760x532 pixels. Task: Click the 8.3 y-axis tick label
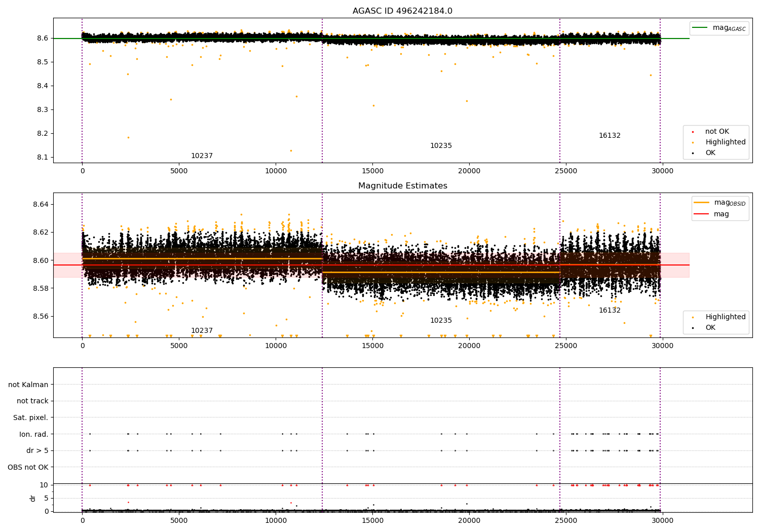tap(42, 110)
